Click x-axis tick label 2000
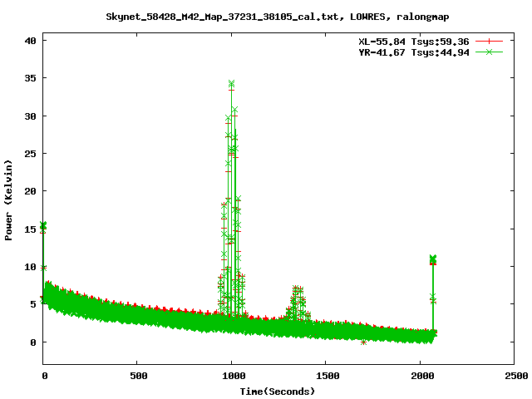 pos(422,376)
